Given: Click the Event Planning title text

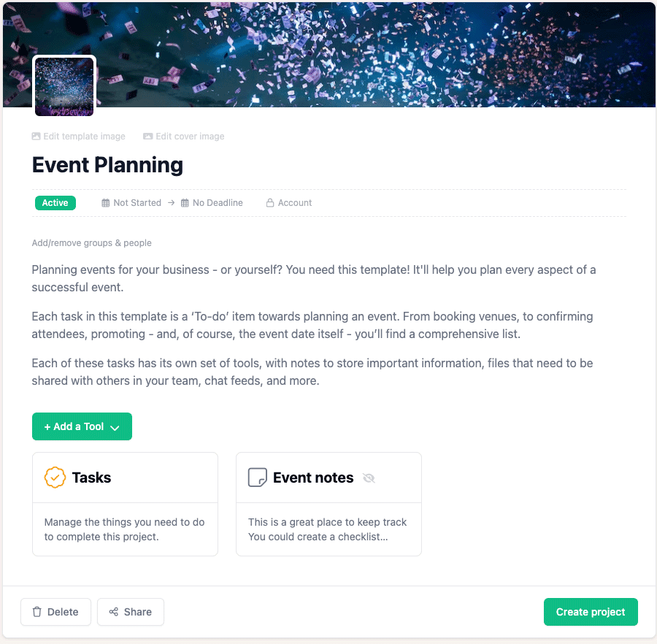Looking at the screenshot, I should coord(107,165).
